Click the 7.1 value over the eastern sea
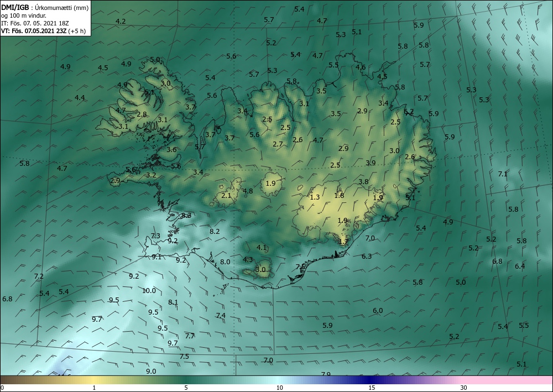553x392 pixels. [503, 174]
